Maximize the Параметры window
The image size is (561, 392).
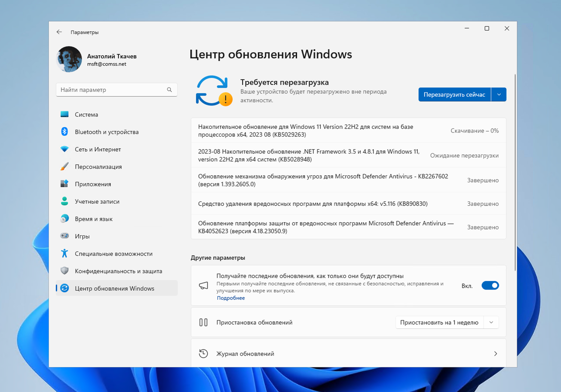[487, 28]
